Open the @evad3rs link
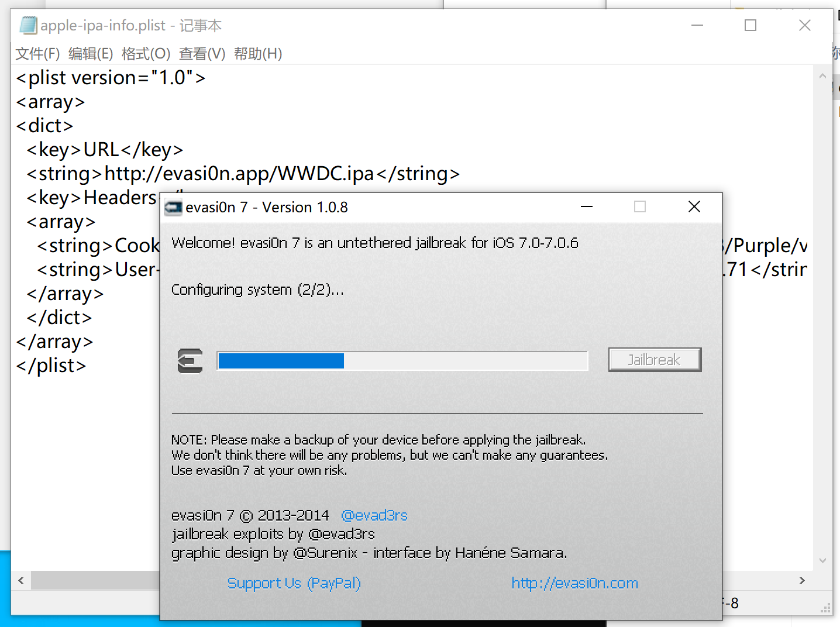 pos(374,515)
